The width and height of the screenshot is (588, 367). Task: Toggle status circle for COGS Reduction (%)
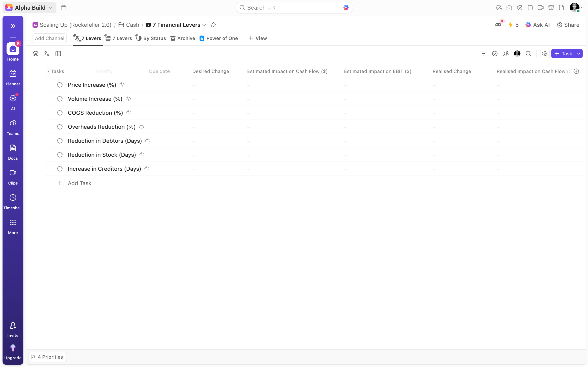(x=60, y=113)
